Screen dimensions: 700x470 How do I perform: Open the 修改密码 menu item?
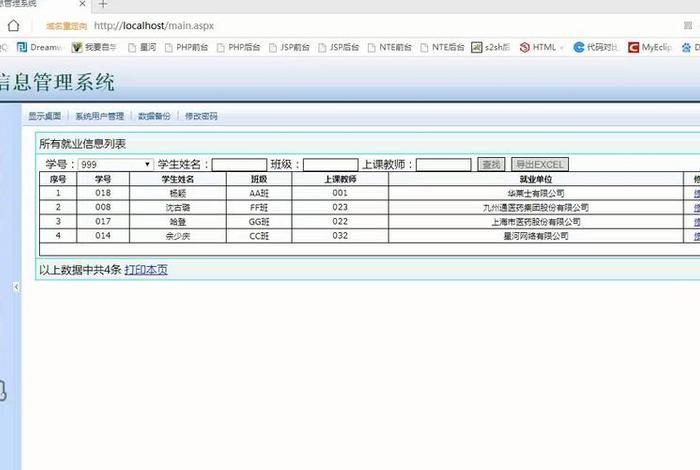click(x=201, y=117)
